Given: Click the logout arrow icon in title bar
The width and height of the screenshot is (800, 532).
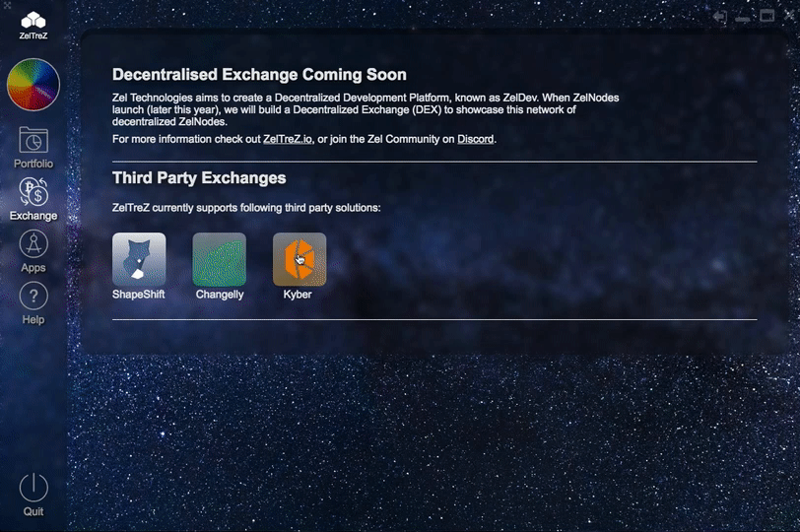Looking at the screenshot, I should 720,17.
